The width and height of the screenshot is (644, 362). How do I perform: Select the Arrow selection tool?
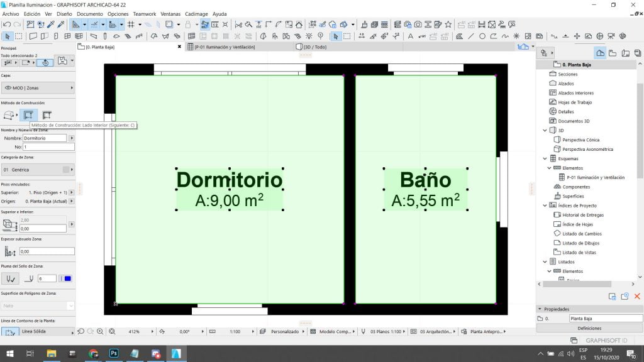8,36
